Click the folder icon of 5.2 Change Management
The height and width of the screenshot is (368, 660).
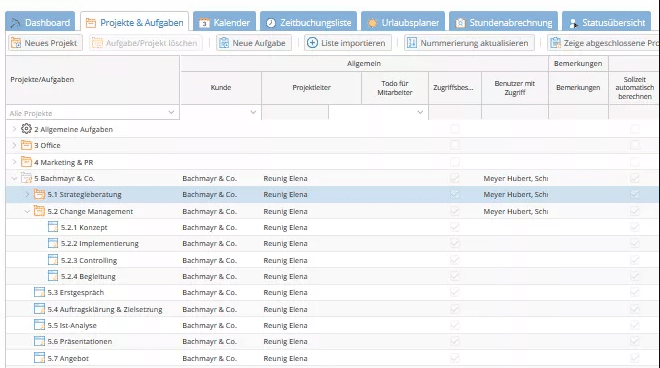coord(40,211)
